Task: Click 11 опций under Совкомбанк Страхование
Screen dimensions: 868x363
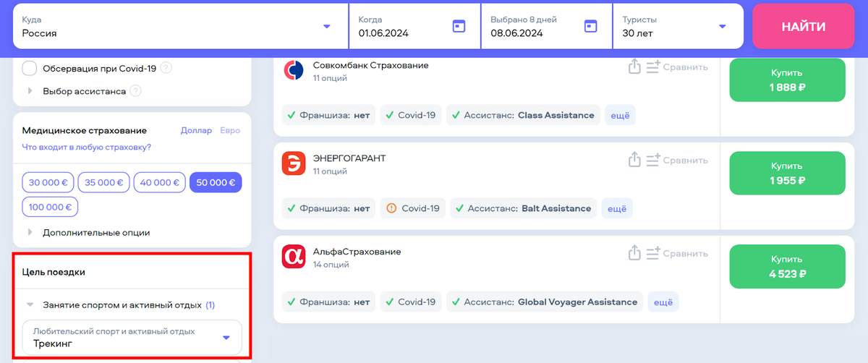Action: (x=330, y=78)
